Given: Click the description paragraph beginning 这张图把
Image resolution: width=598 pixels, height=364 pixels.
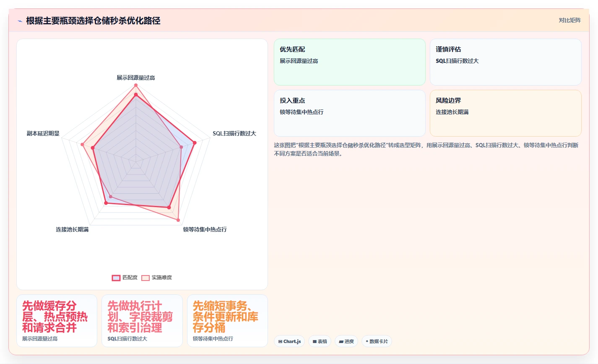Looking at the screenshot, I should [426, 149].
